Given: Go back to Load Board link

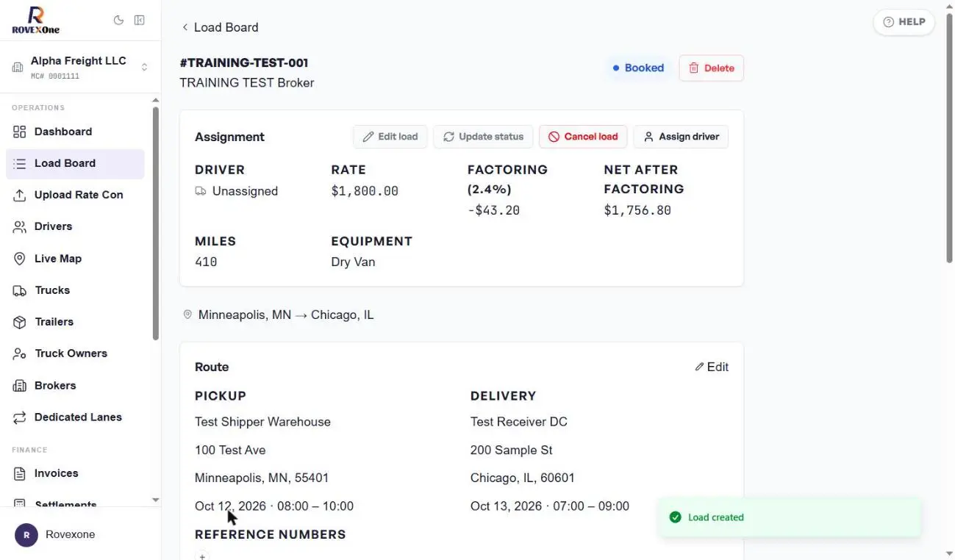Looking at the screenshot, I should (x=220, y=27).
